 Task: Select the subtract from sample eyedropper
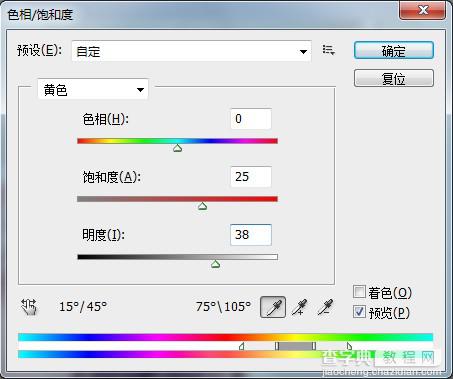(x=325, y=307)
